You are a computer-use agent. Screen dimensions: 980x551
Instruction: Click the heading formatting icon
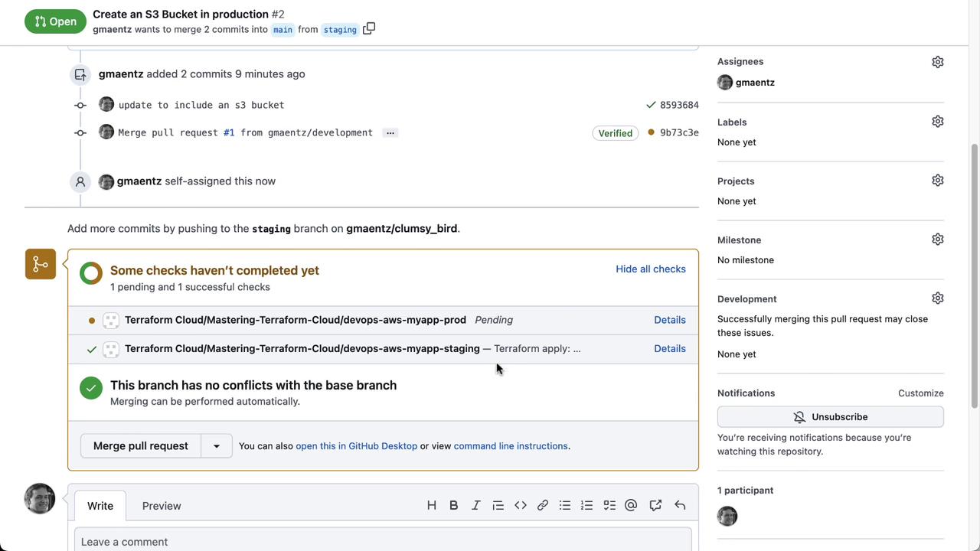click(432, 505)
